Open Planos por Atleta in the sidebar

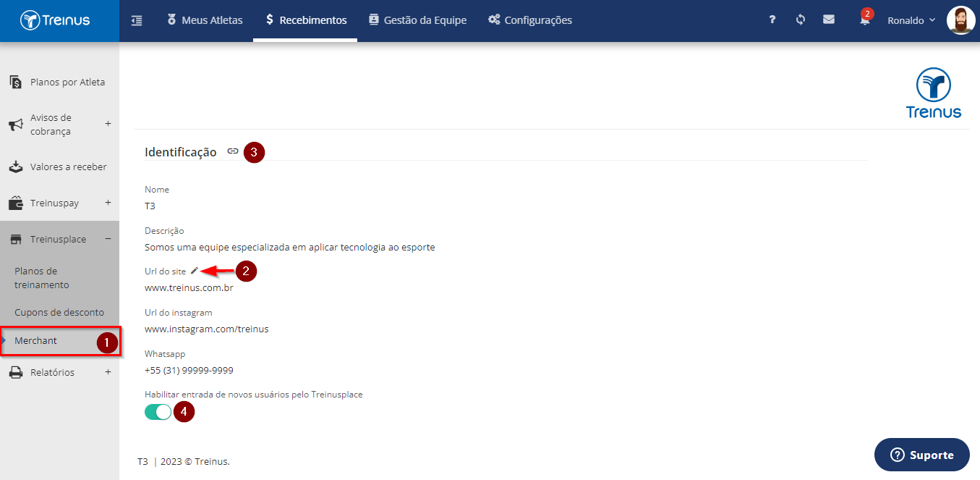(59, 83)
